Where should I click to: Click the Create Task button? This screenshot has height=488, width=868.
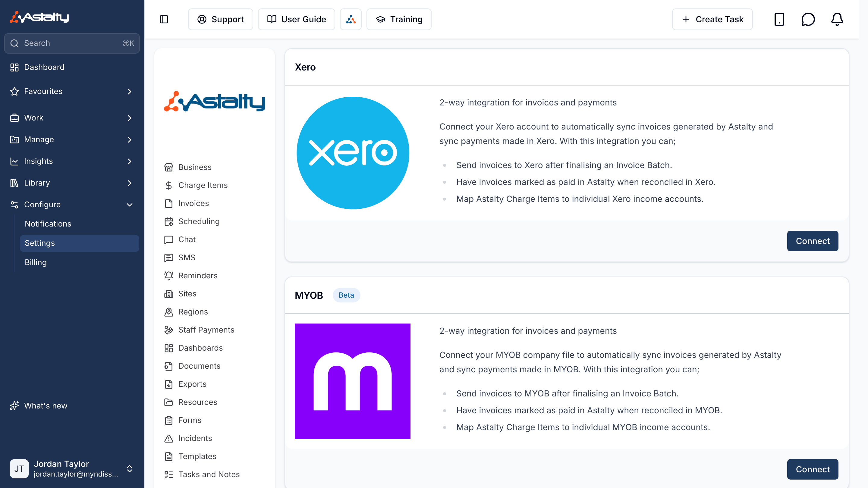712,19
